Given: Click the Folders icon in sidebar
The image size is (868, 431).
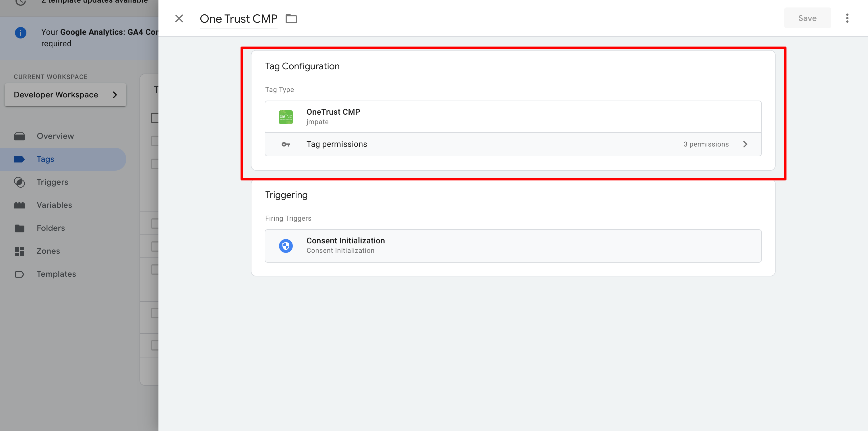Looking at the screenshot, I should tap(20, 228).
